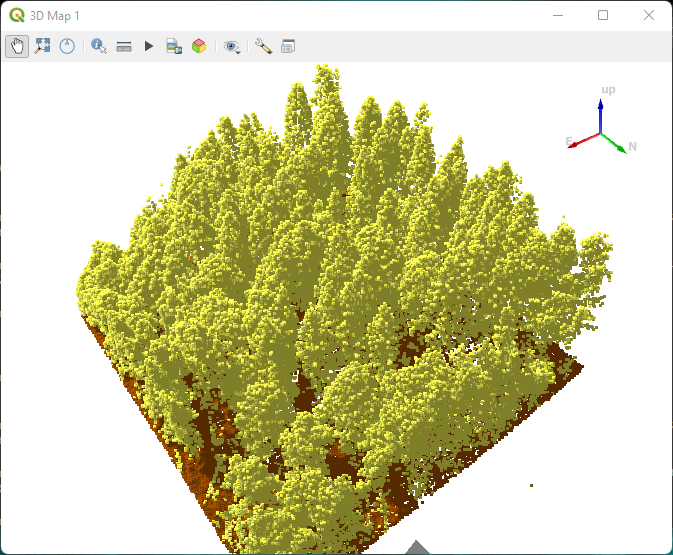Click the gray triangle at bottom edge
This screenshot has height=555, width=673.
tap(417, 547)
